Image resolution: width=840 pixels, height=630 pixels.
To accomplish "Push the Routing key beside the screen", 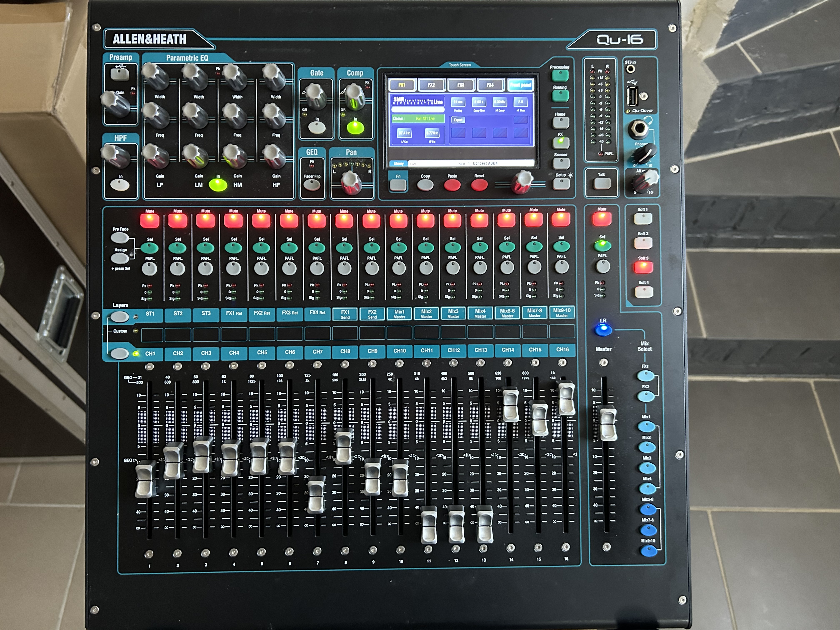I will pyautogui.click(x=560, y=96).
